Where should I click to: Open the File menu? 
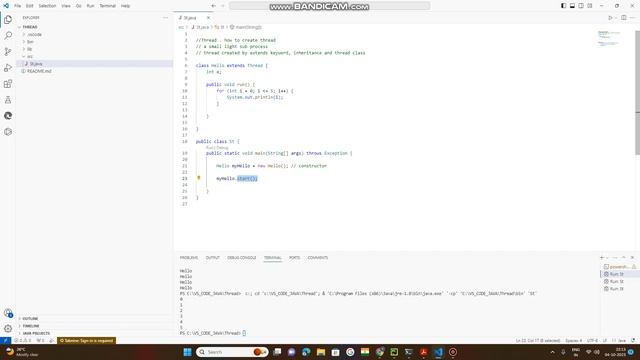click(x=18, y=6)
